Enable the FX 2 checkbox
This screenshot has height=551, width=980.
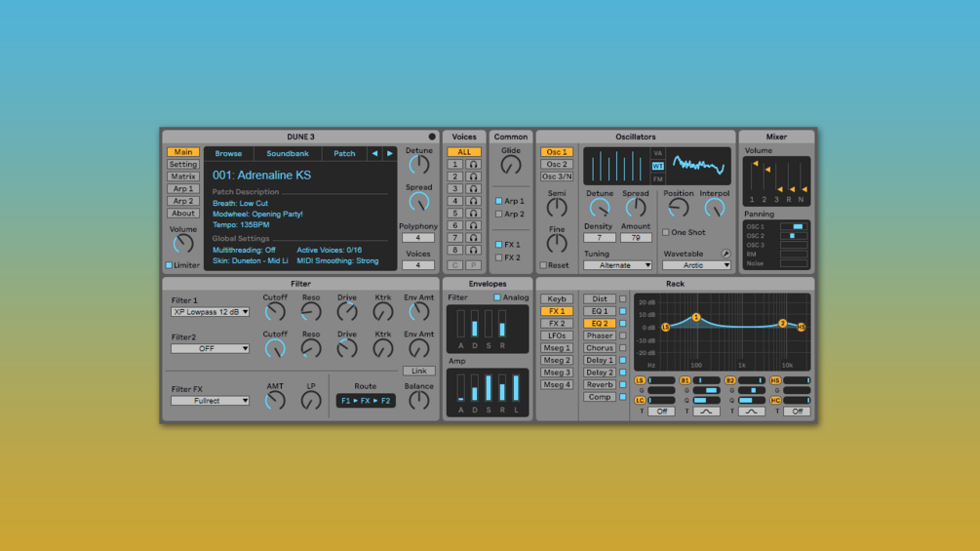coord(498,257)
